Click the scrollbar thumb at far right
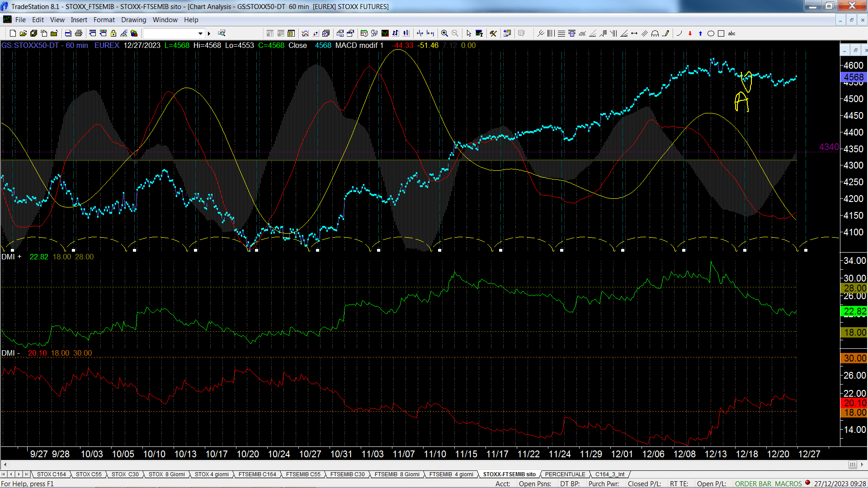Screen dimensions: 868x488 [x=853, y=465]
